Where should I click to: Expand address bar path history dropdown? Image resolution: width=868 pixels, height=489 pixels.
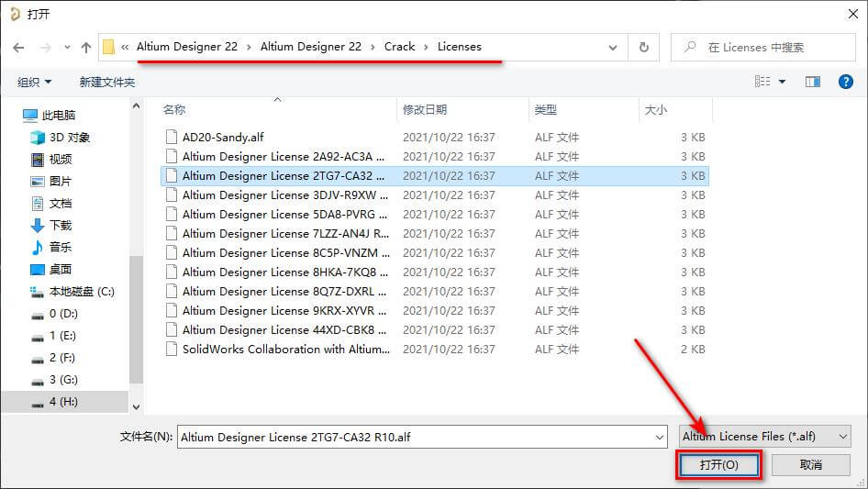[x=612, y=48]
